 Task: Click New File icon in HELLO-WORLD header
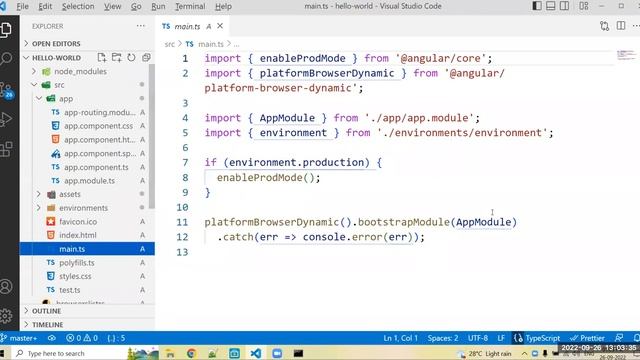tap(102, 58)
